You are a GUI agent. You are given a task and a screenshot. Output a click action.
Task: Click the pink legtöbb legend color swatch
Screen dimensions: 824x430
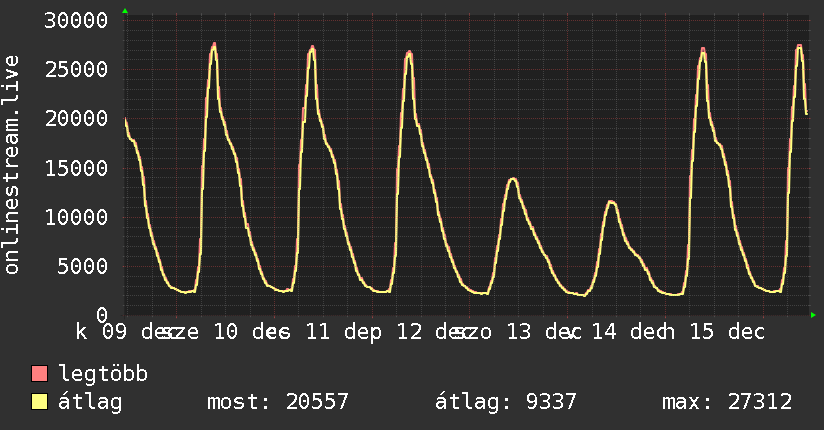pos(39,373)
